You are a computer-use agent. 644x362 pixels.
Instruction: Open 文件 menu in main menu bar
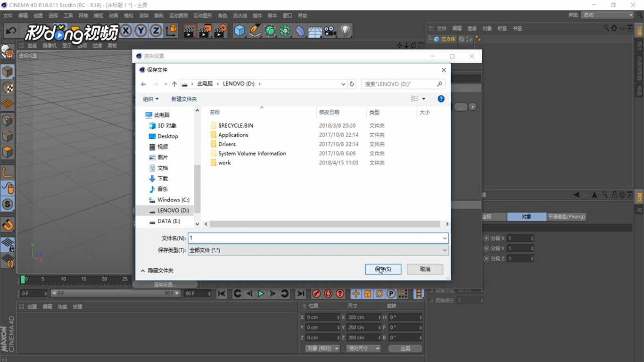tap(8, 16)
